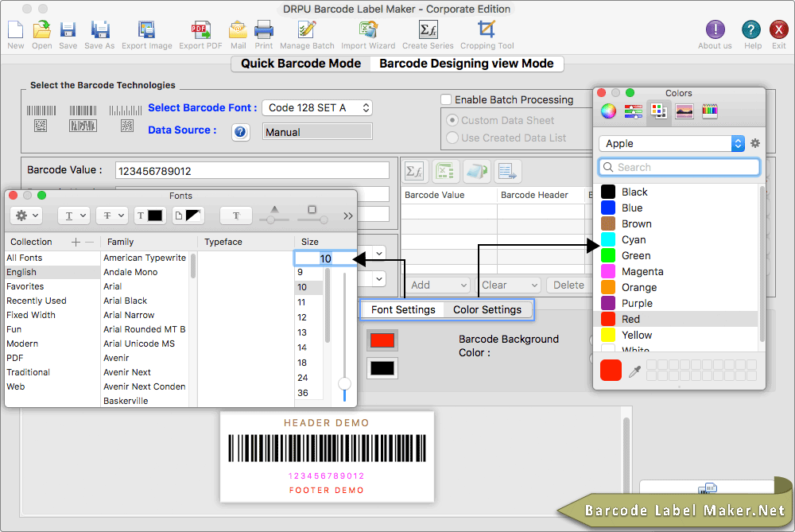795x532 pixels.
Task: Open the Add dropdown button
Action: 438,285
